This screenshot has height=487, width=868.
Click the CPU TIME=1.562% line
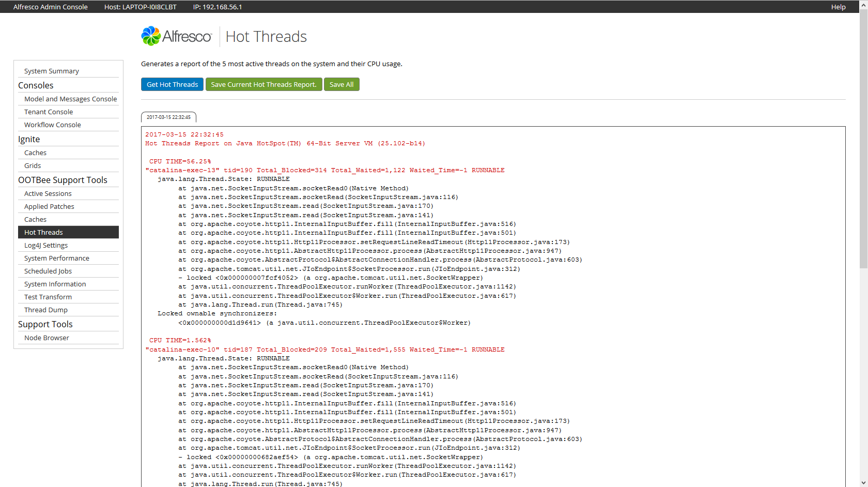[180, 340]
